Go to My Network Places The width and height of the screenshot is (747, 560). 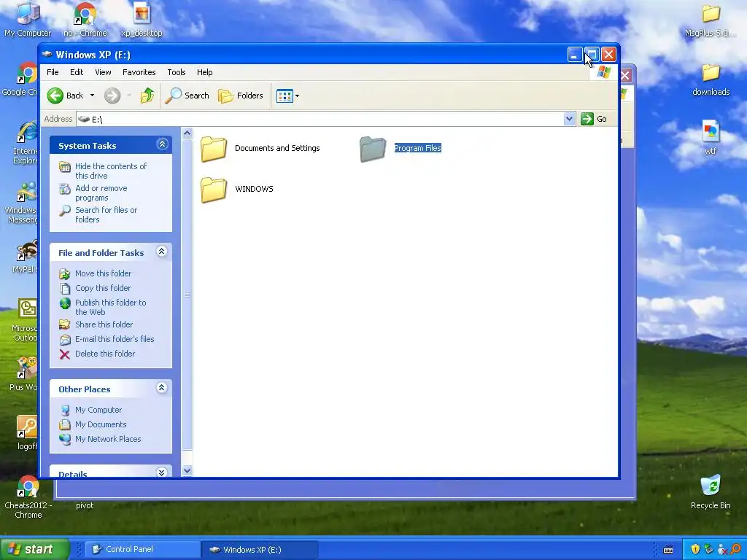coord(108,439)
